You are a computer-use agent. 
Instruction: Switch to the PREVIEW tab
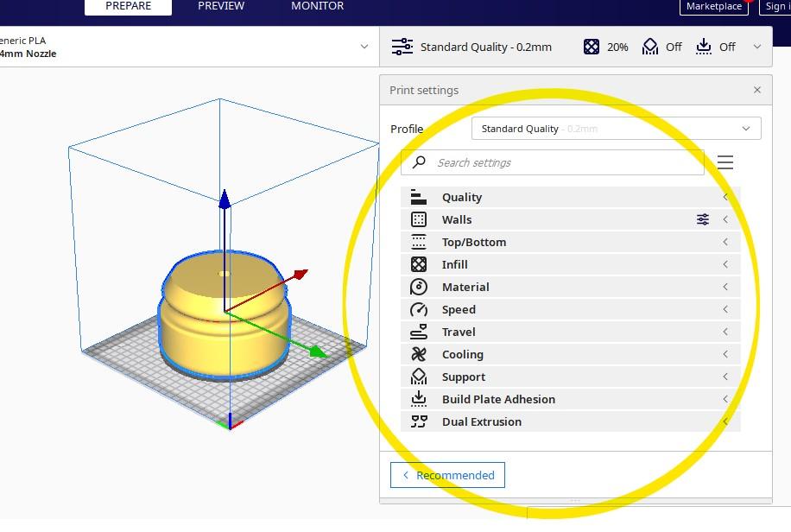pos(221,7)
